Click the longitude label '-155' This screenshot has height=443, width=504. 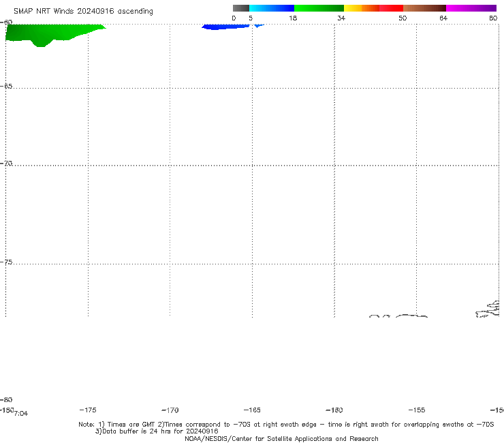[417, 410]
